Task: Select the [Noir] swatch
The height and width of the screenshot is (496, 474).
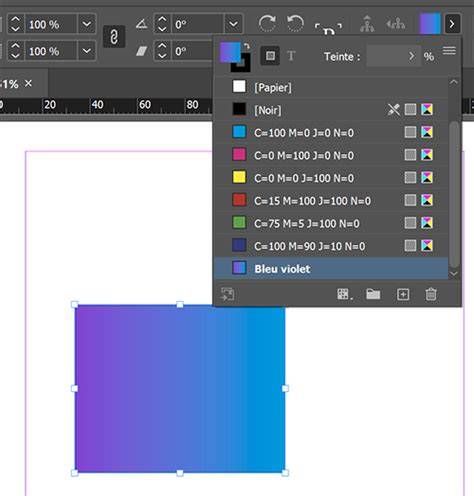Action: coord(331,110)
